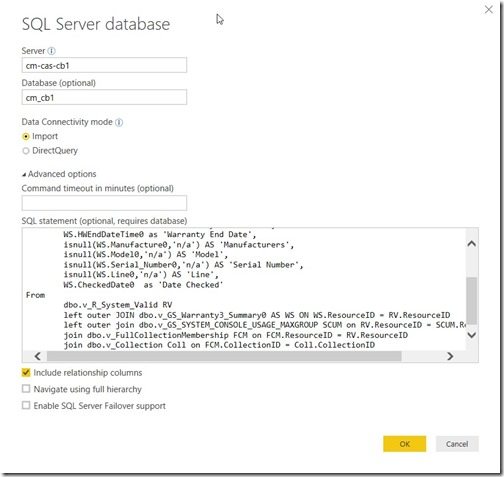Enable SQL Server Failover support checkbox

point(26,405)
